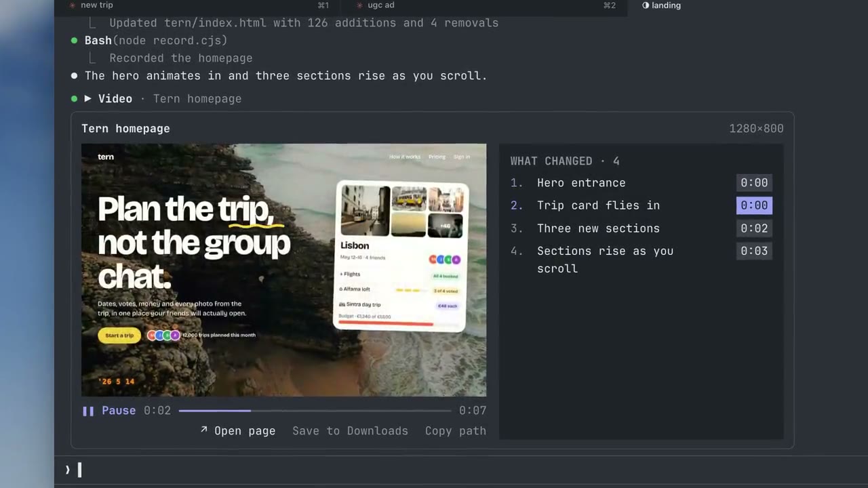
Task: Click the external arrow icon beside Open page
Action: pyautogui.click(x=204, y=430)
